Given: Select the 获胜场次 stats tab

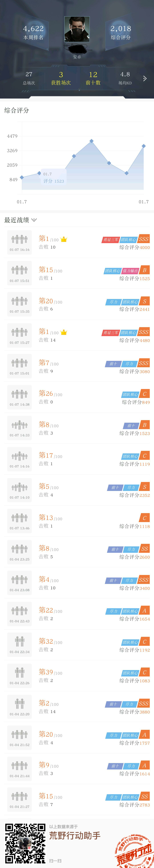Looking at the screenshot, I should click(x=61, y=78).
